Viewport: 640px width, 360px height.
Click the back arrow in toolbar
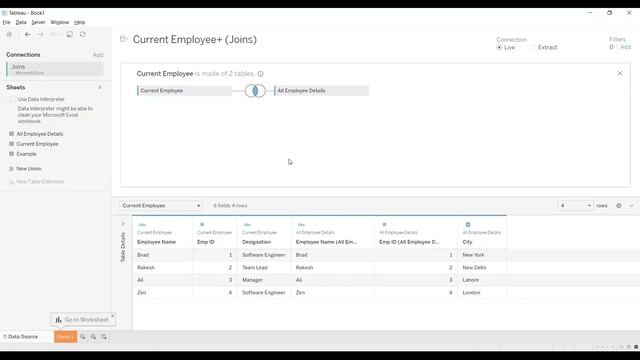pyautogui.click(x=27, y=34)
